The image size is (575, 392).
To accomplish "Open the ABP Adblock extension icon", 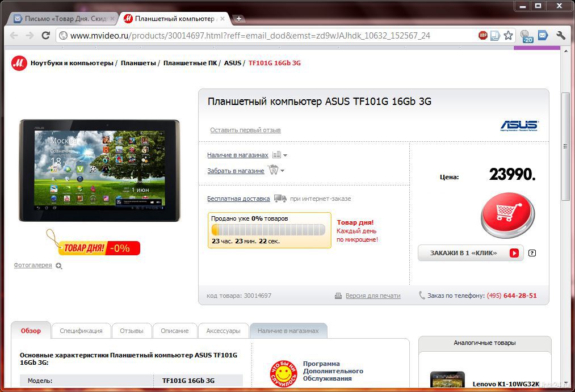I will coord(483,35).
